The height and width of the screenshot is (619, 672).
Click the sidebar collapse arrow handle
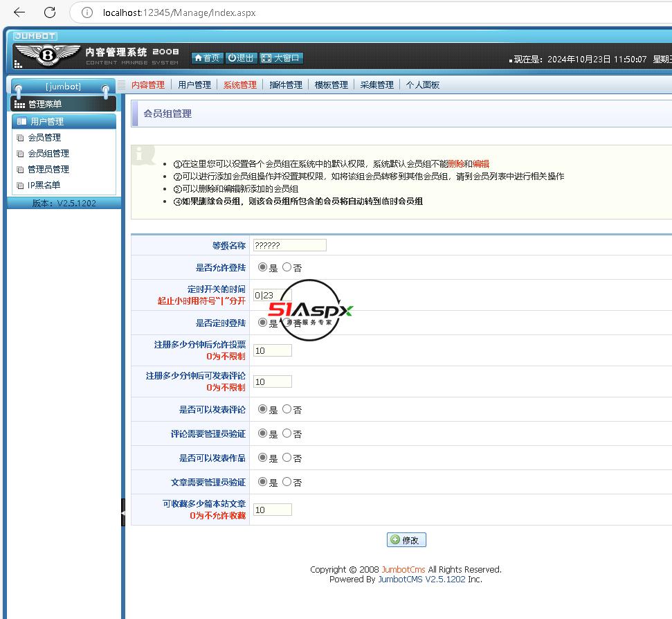click(x=123, y=512)
